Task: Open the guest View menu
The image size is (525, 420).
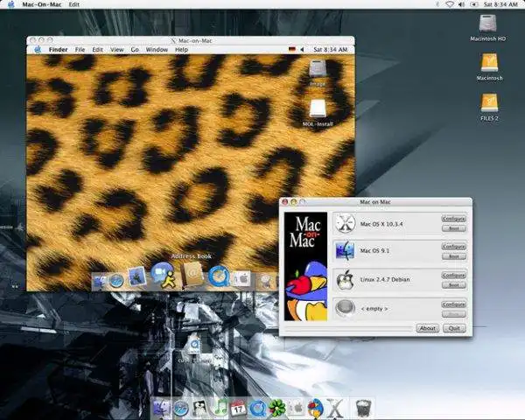Action: pos(117,50)
